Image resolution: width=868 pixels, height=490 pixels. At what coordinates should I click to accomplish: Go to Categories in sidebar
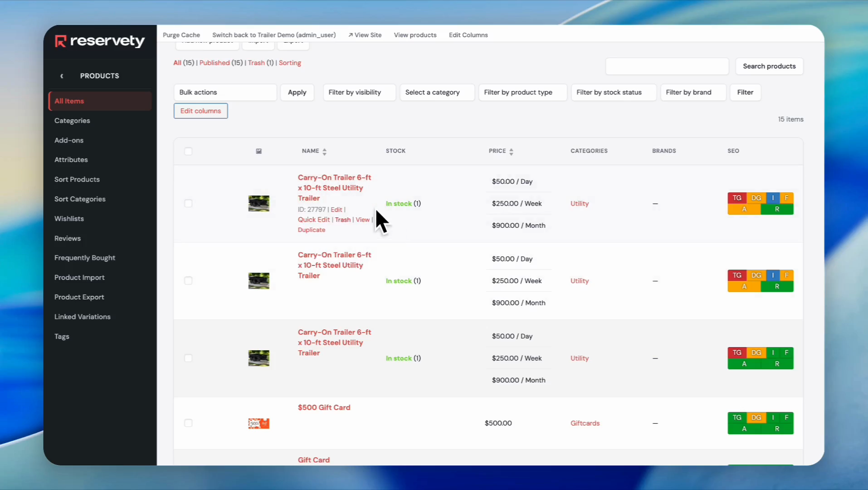[x=72, y=121]
